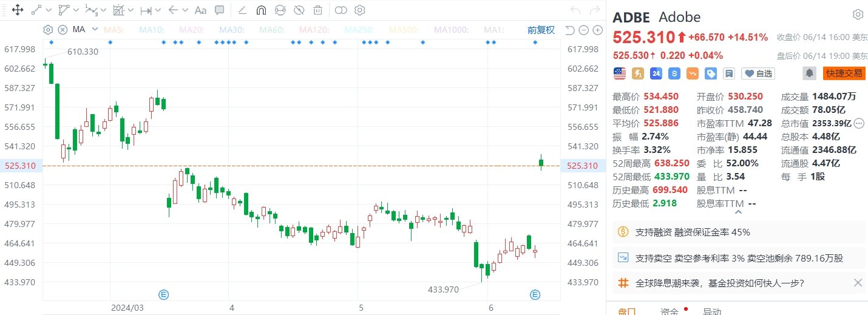This screenshot has width=868, height=315.
Task: Open chart settings gear in drawing toolbar
Action: (359, 10)
